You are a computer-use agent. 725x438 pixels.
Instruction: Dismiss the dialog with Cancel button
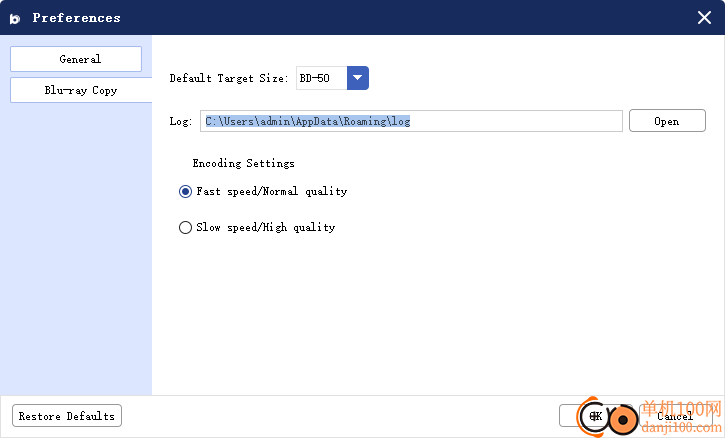675,416
